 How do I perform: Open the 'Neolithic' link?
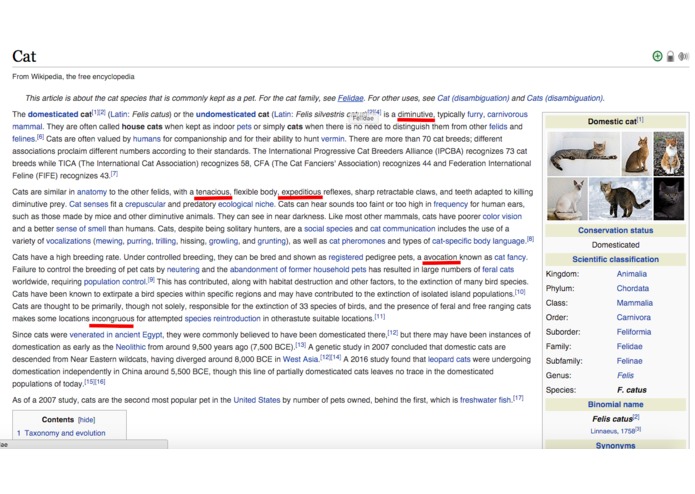point(130,347)
